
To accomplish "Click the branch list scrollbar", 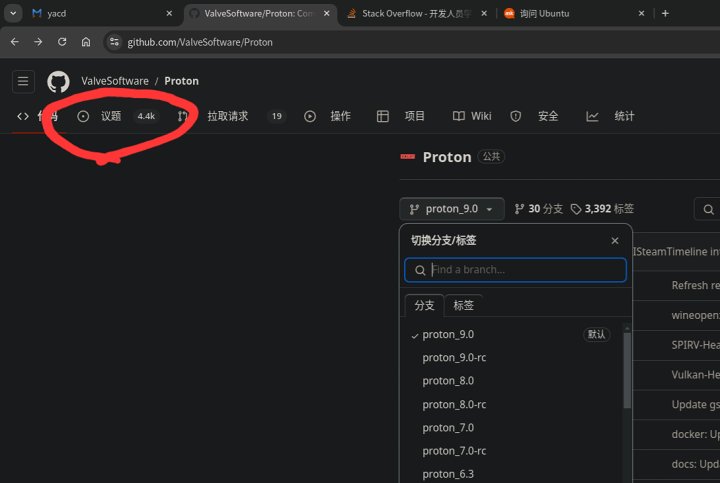I will click(627, 370).
